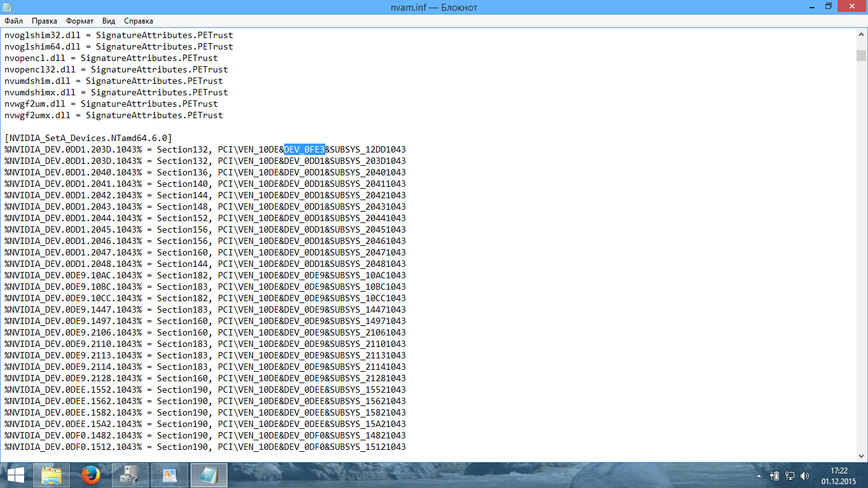
Task: Click the text %NVIDIA_DEV.0DE9.10AC.1043%
Action: [x=73, y=275]
